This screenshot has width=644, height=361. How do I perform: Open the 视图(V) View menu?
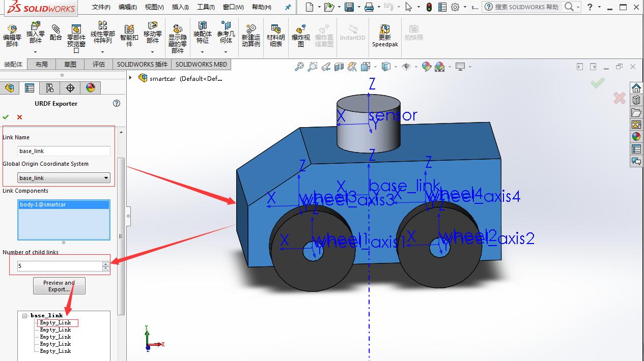pos(154,7)
